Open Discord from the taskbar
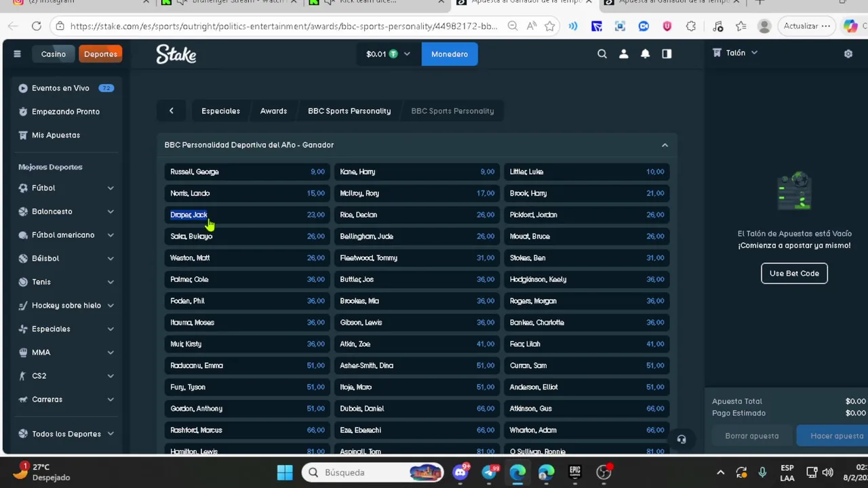The width and height of the screenshot is (868, 488). tap(460, 472)
